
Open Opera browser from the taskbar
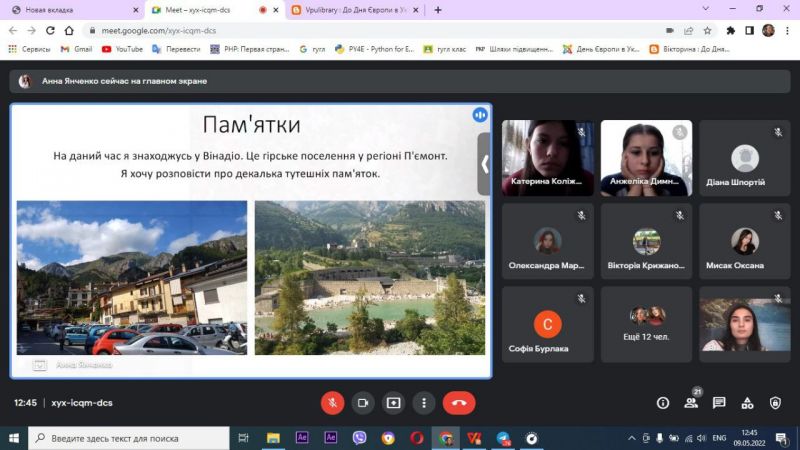[x=417, y=438]
